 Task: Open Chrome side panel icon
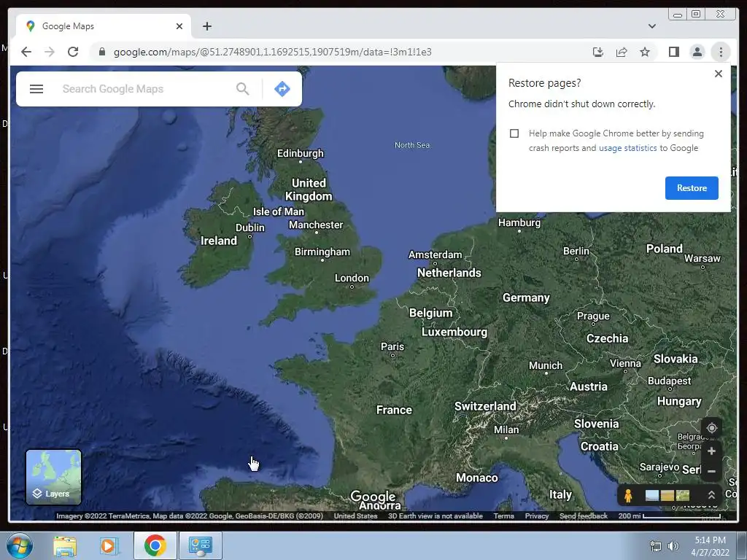pyautogui.click(x=673, y=52)
